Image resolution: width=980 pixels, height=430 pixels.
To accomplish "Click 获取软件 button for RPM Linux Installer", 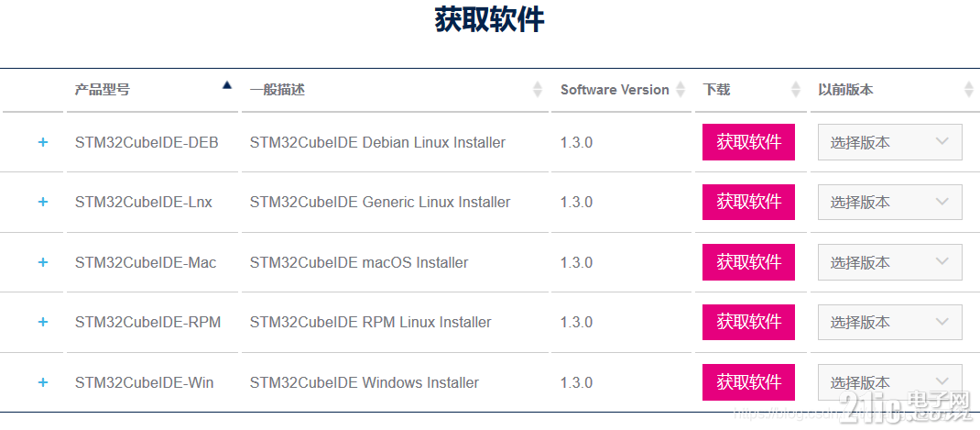I will [x=748, y=322].
